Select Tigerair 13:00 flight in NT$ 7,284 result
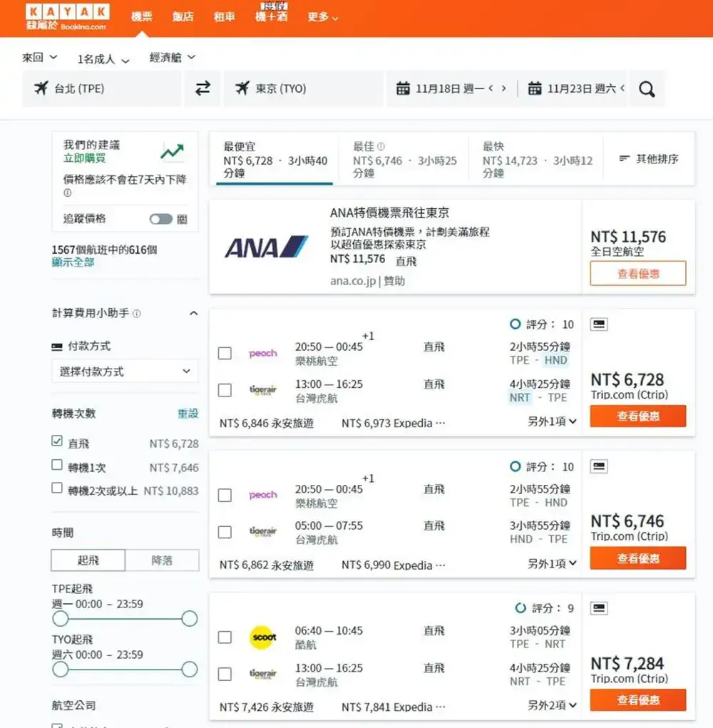This screenshot has width=713, height=728. coord(225,674)
